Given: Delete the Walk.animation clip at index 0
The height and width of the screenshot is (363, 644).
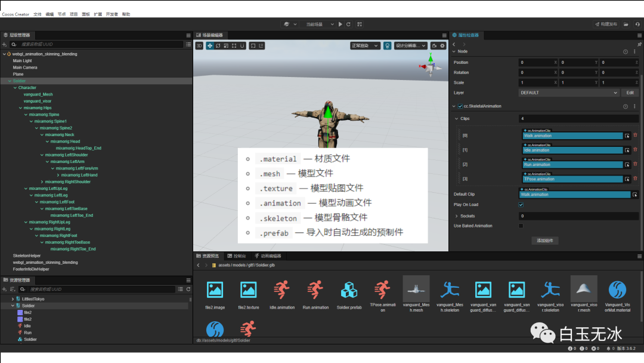Looking at the screenshot, I should click(635, 136).
